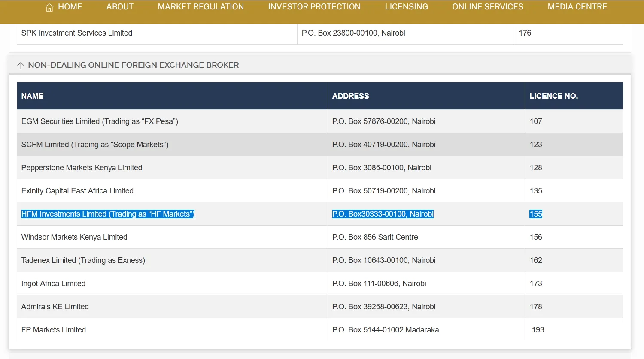Click highlighted address P.O. Box30333-00100, Nairobi

click(383, 214)
